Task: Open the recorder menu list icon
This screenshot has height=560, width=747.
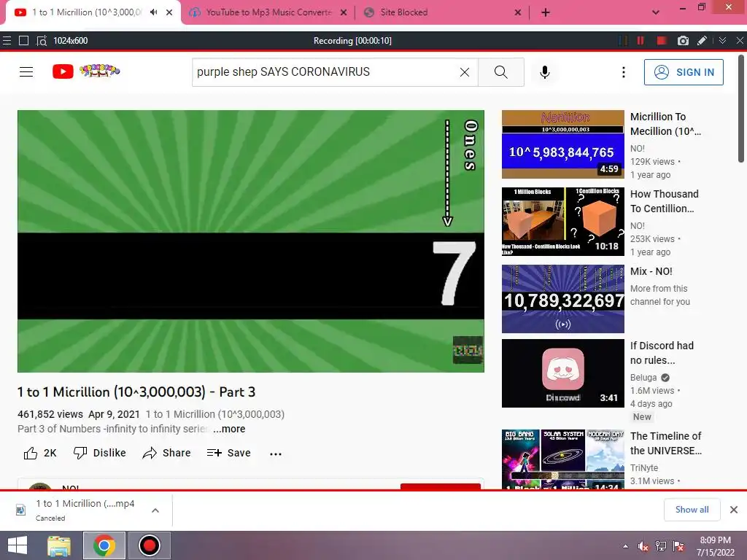Action: [x=7, y=41]
